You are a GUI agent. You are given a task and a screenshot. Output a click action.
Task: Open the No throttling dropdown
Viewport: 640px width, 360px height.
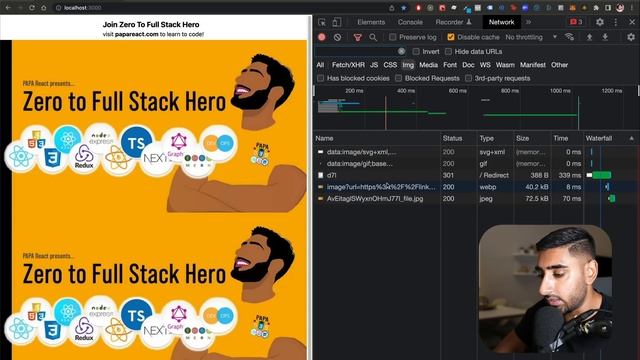click(531, 37)
